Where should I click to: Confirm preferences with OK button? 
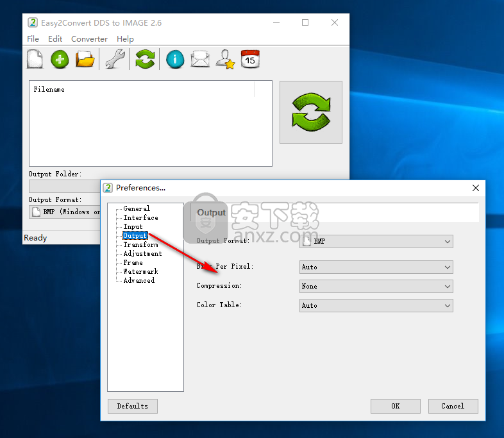(x=396, y=406)
